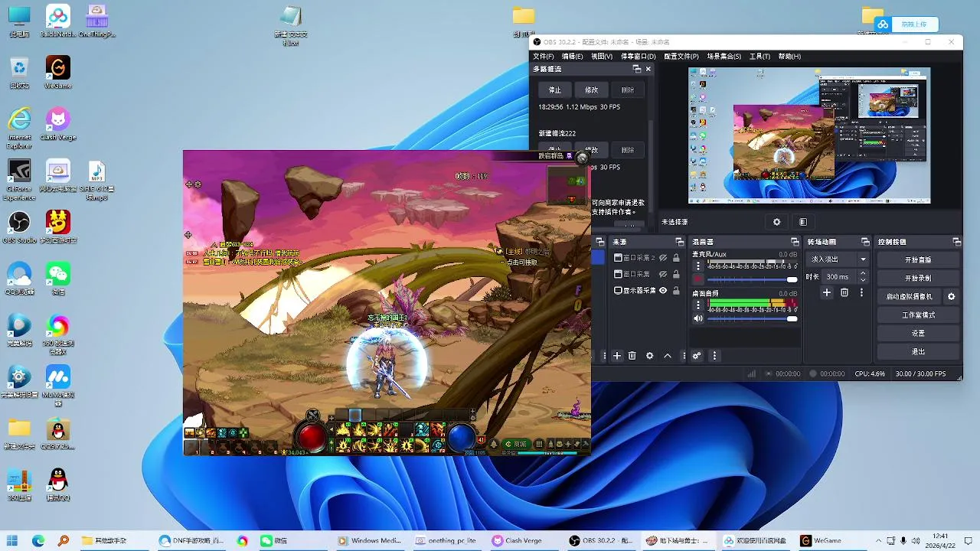Viewport: 980px width, 551px height.
Task: Open 帮助(H) menu in OBS
Action: (789, 57)
